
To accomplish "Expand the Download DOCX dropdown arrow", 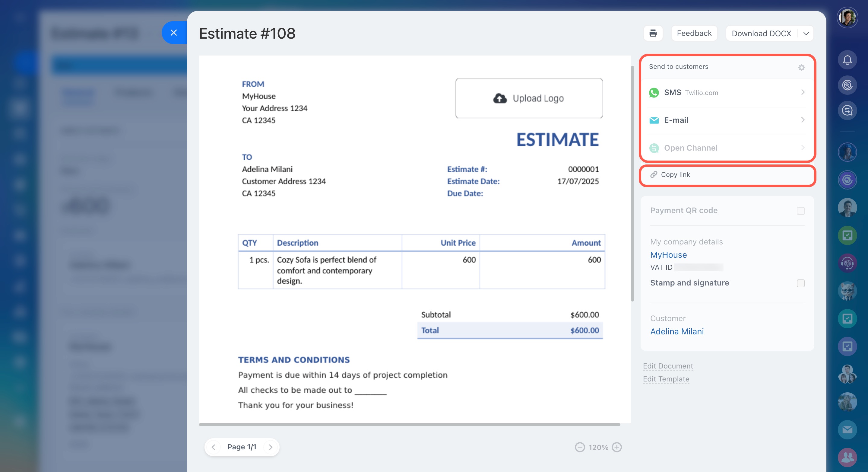I will (806, 33).
